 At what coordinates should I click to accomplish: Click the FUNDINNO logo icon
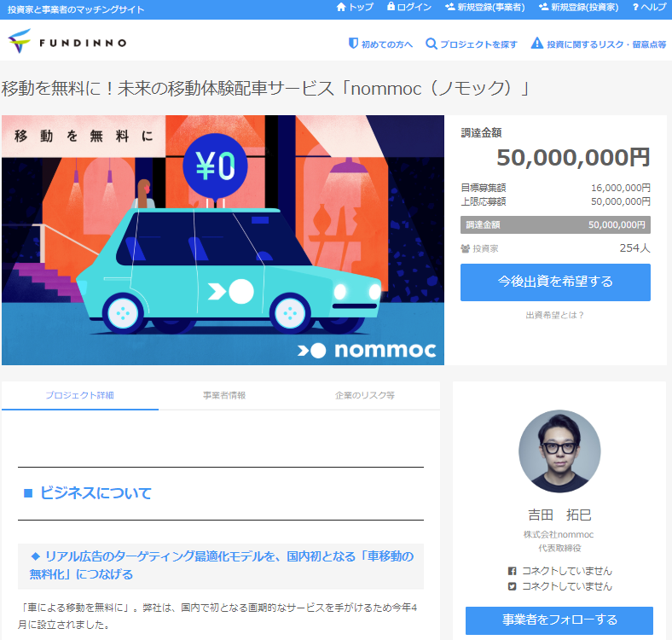pos(20,41)
